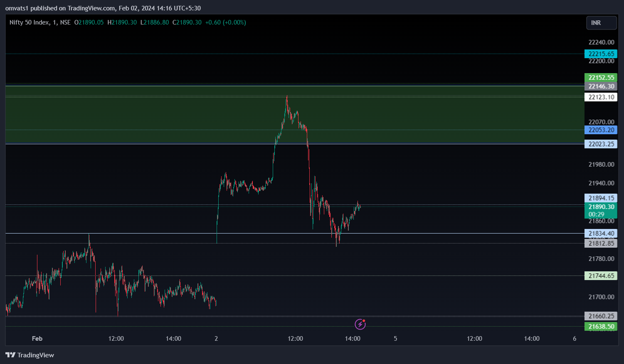
Task: Click the open value O21890.05
Action: tap(89, 22)
